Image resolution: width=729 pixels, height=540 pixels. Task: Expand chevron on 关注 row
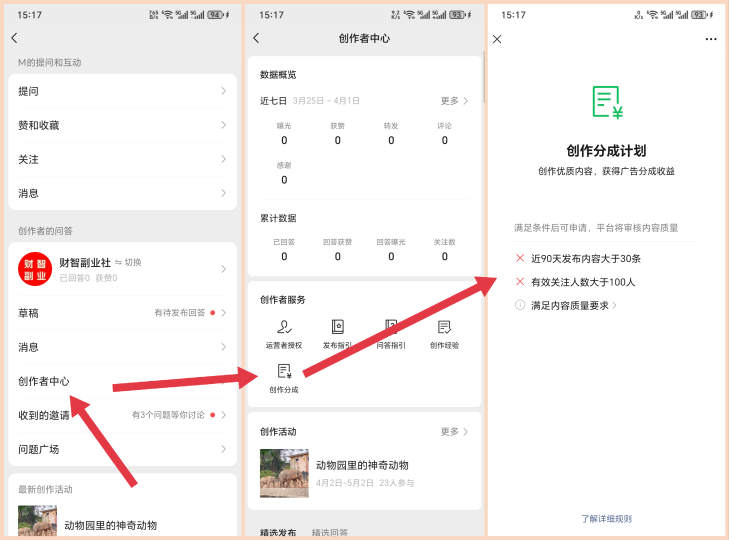[x=224, y=159]
